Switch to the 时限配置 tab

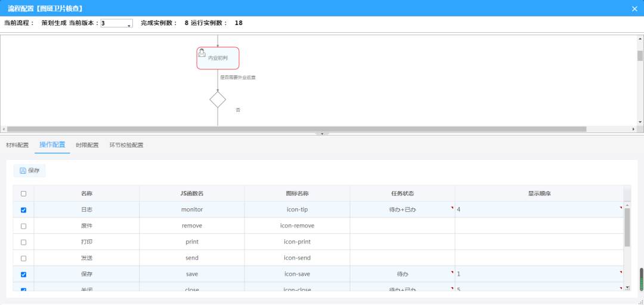[x=87, y=145]
